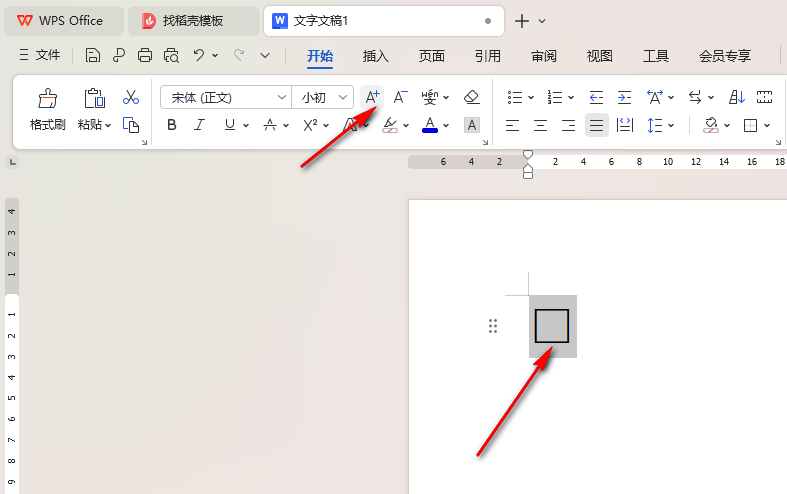Click the Copy icon below scissors
The image size is (787, 494).
[x=130, y=125]
